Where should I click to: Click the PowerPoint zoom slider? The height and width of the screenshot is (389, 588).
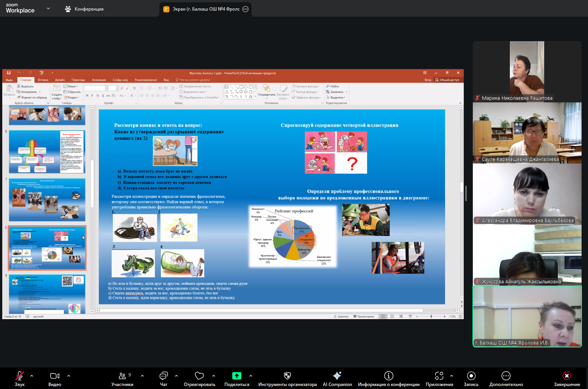(431, 316)
